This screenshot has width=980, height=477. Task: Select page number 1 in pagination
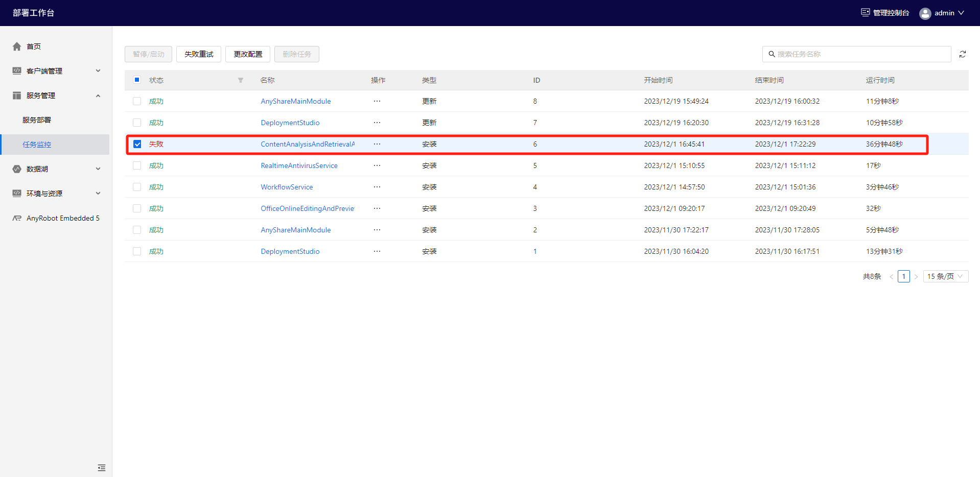[x=904, y=276]
